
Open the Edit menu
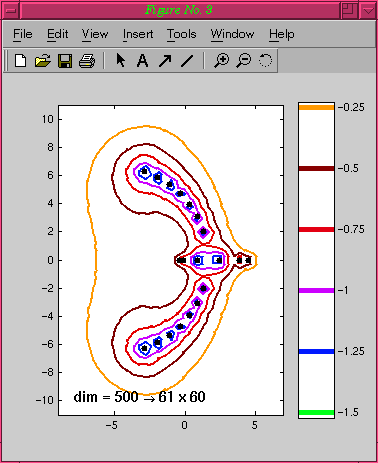[x=57, y=34]
